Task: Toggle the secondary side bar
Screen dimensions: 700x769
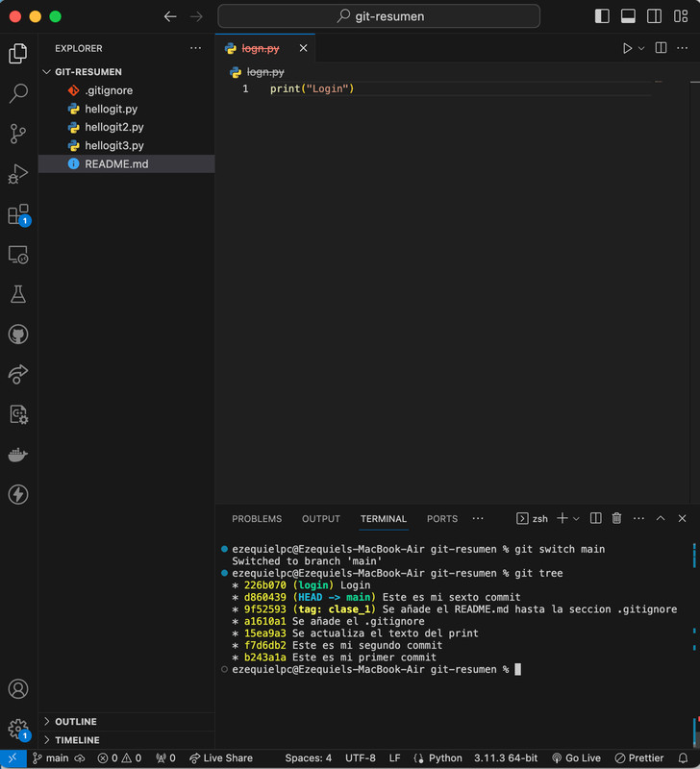Action: coord(654,16)
